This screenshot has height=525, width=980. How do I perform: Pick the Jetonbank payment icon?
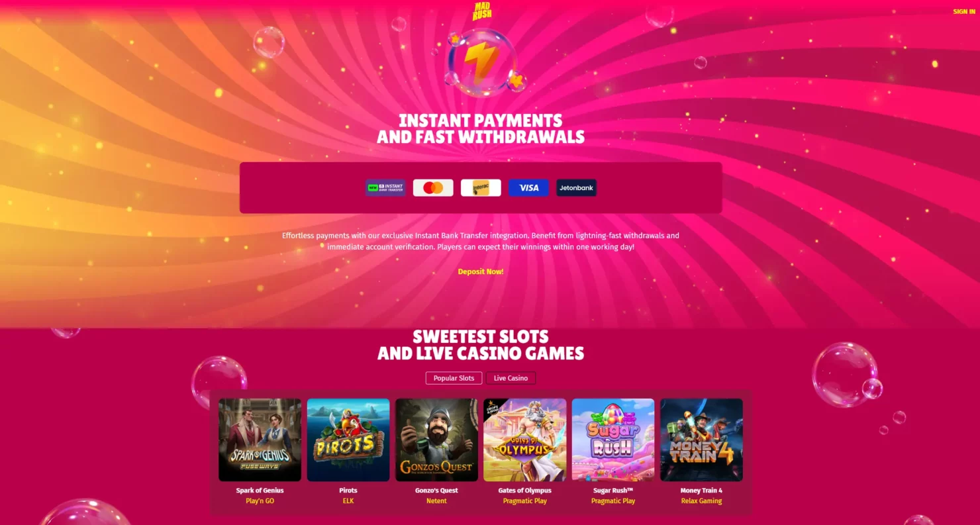(x=576, y=188)
